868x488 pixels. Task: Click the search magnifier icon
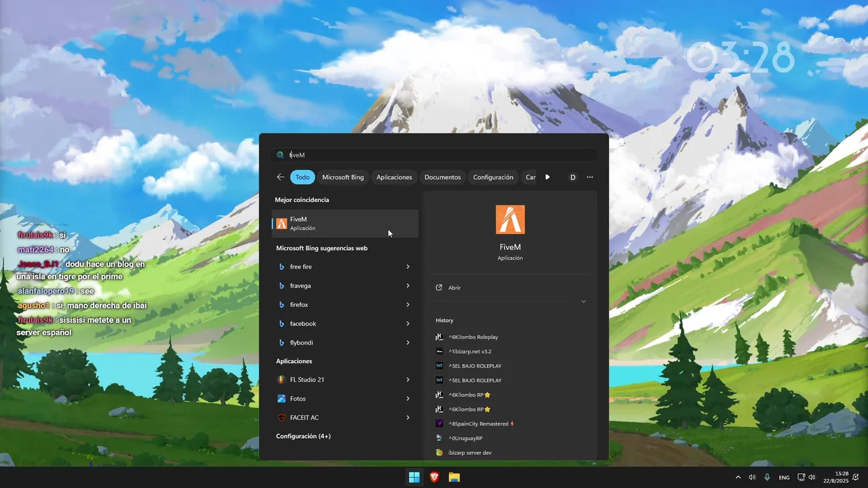(x=280, y=155)
